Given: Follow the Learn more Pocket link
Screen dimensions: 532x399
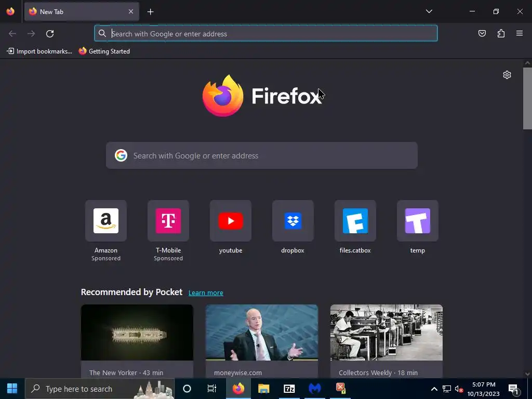Looking at the screenshot, I should tap(206, 293).
